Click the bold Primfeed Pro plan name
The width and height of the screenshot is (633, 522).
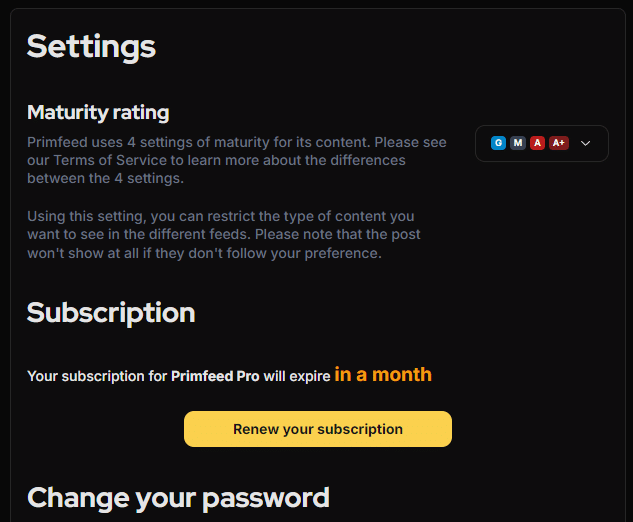[215, 377]
